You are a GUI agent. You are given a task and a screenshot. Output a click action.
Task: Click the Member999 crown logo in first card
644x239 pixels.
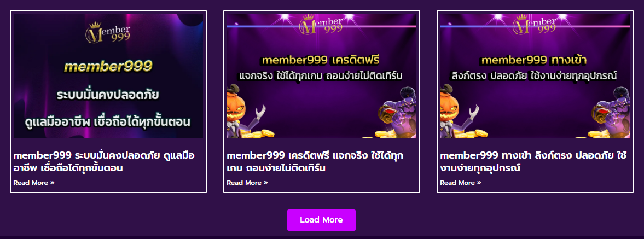[x=108, y=32]
